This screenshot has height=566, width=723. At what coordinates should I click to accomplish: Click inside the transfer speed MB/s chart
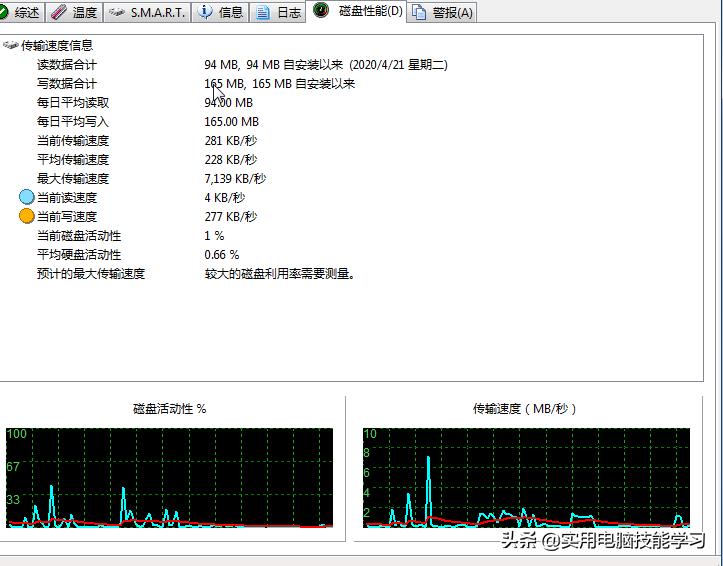click(526, 478)
